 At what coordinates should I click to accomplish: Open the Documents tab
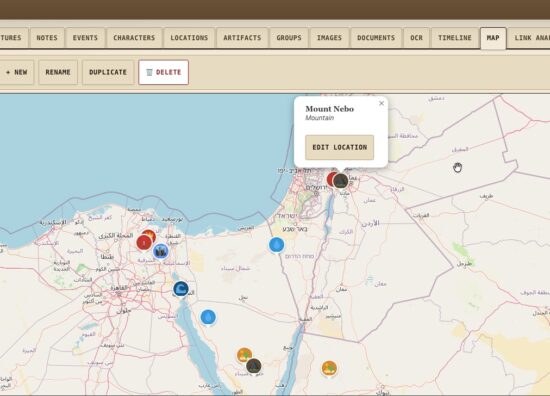click(376, 38)
